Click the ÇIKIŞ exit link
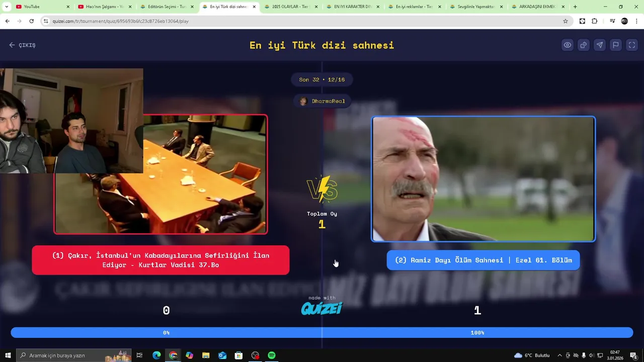The height and width of the screenshot is (362, 644). pyautogui.click(x=23, y=45)
